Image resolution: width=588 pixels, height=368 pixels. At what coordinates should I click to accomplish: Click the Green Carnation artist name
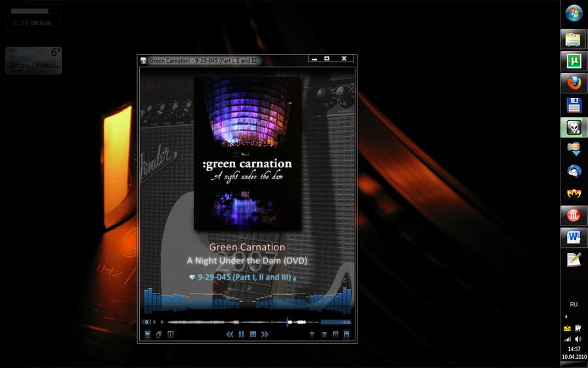pos(247,247)
